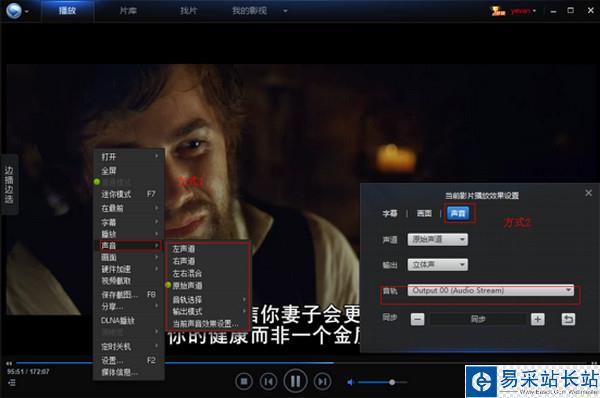Close the playback effect settings panel
This screenshot has width=600, height=398.
[589, 193]
